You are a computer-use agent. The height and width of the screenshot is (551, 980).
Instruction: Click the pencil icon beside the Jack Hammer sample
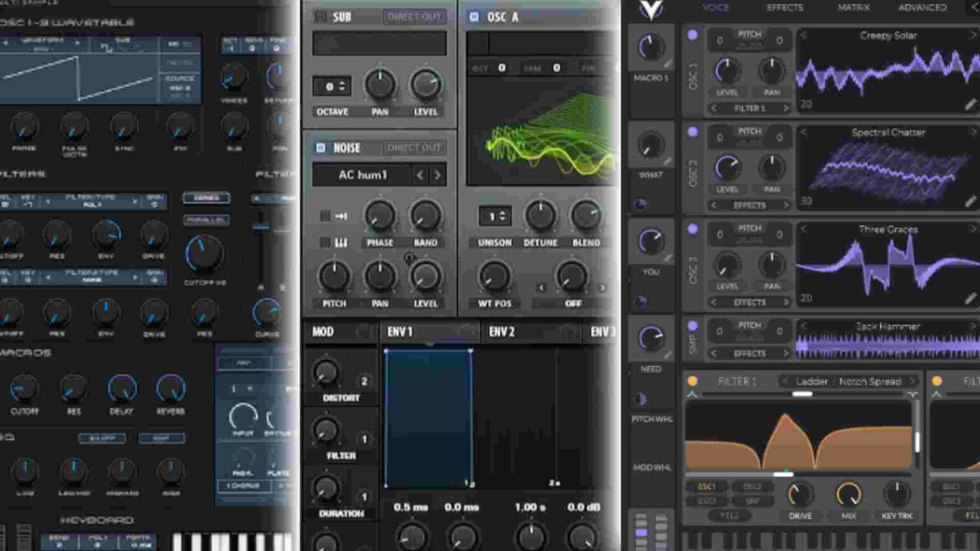click(x=970, y=354)
